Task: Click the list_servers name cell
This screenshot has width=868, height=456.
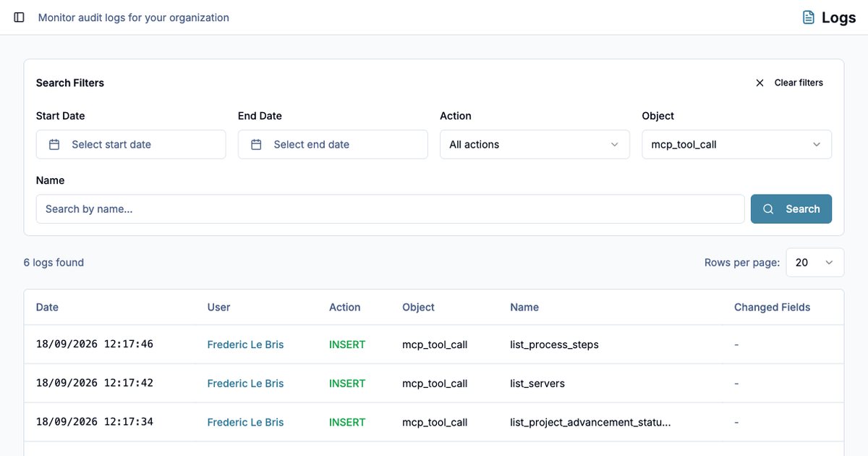Action: point(537,384)
